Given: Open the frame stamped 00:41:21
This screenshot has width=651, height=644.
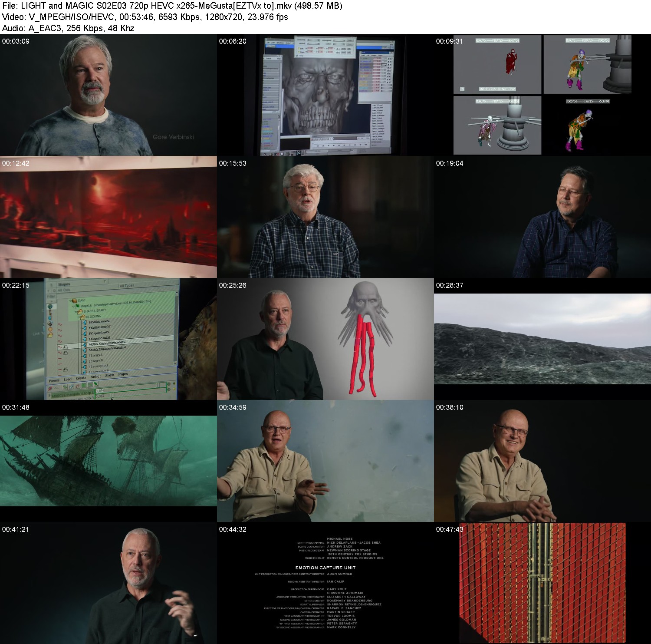Looking at the screenshot, I should point(108,583).
